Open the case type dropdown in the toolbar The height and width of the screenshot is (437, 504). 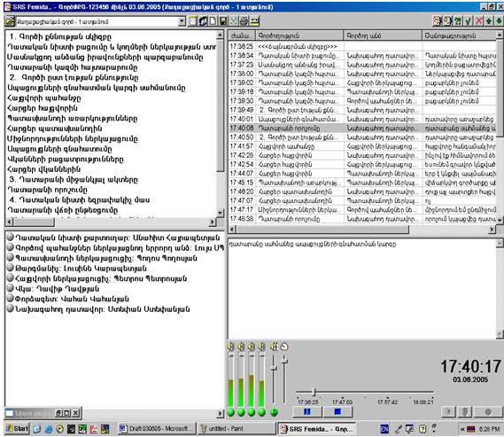(182, 21)
